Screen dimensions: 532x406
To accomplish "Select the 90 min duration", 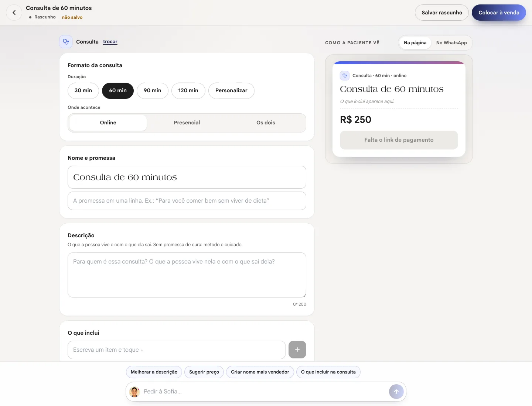I will pyautogui.click(x=153, y=91).
